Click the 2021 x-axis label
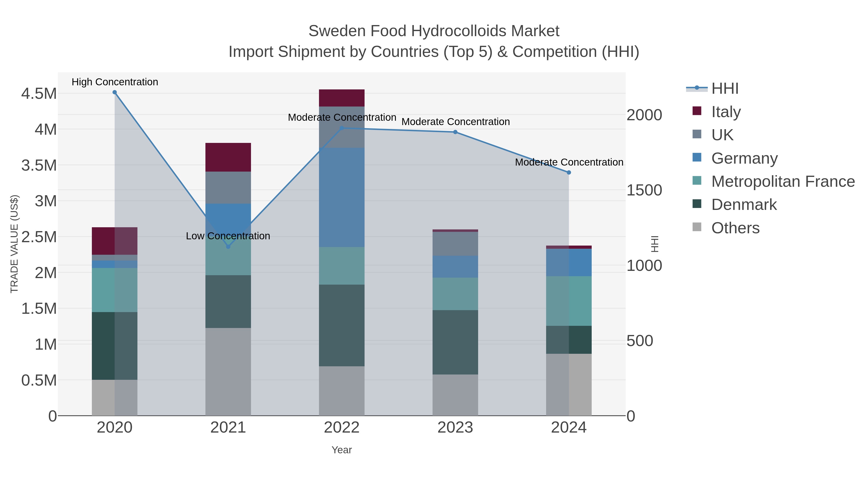Image resolution: width=868 pixels, height=488 pixels. (x=228, y=428)
